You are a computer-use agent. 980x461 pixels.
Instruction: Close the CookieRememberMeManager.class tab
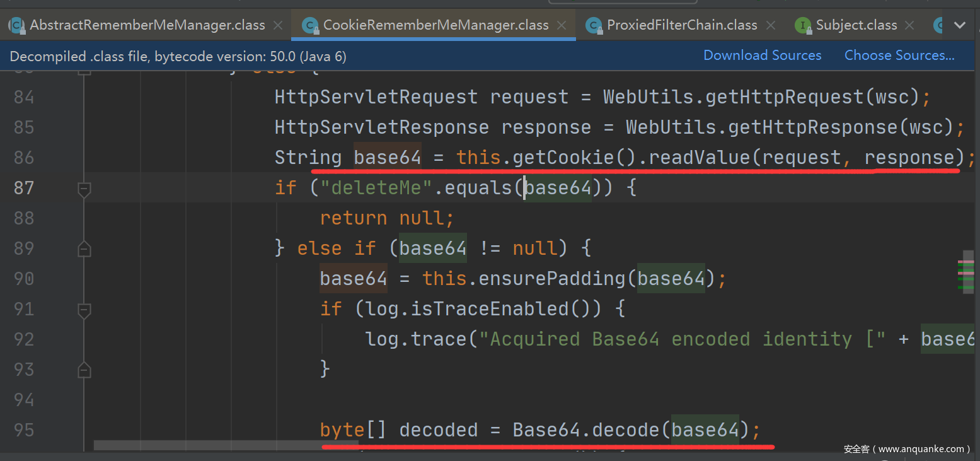pyautogui.click(x=562, y=26)
